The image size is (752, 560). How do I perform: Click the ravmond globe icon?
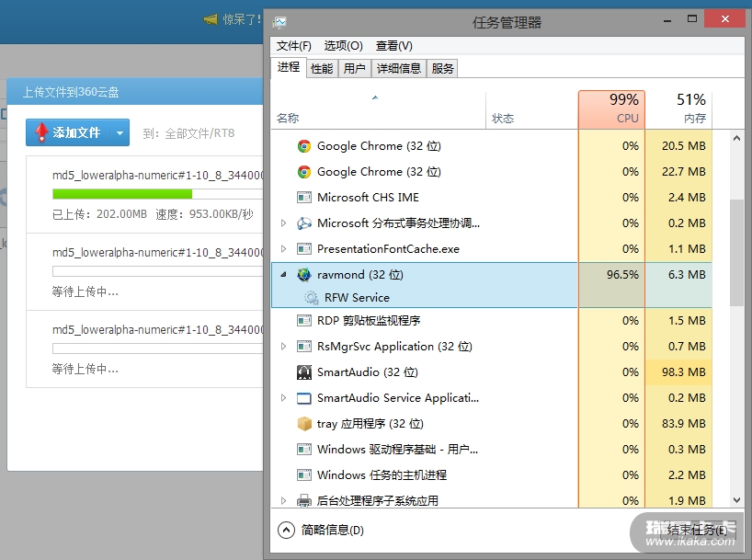tap(304, 274)
